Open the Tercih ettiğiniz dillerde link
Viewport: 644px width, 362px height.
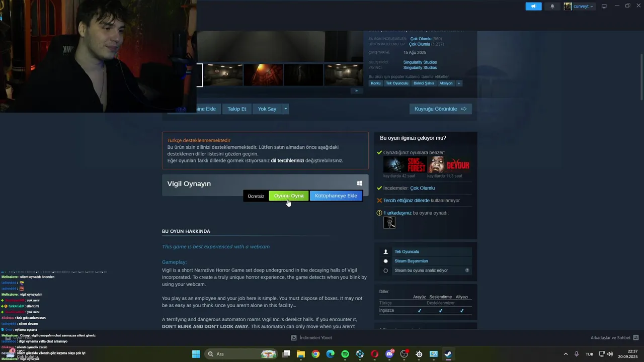[407, 200]
